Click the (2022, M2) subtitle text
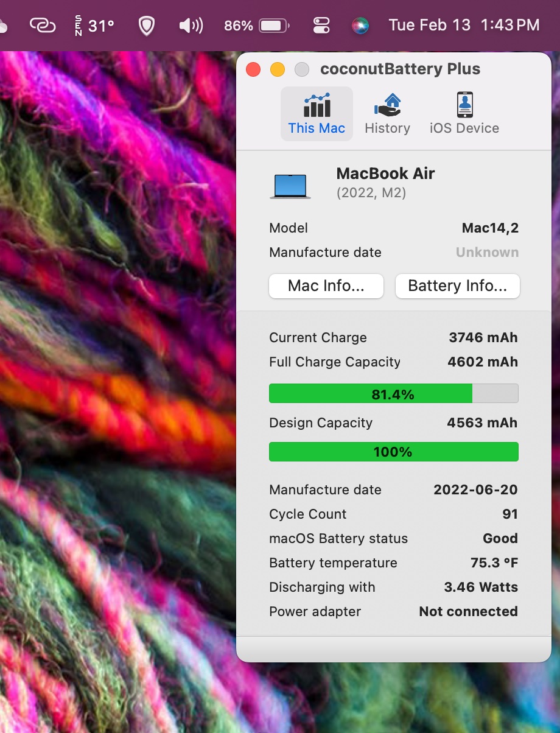 click(371, 193)
